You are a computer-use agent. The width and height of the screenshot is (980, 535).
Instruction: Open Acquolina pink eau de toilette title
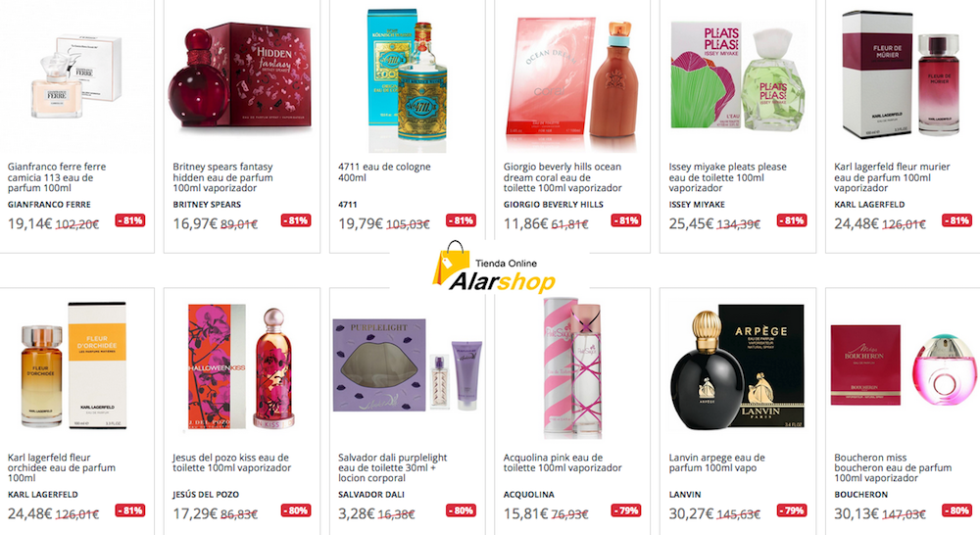pyautogui.click(x=563, y=462)
